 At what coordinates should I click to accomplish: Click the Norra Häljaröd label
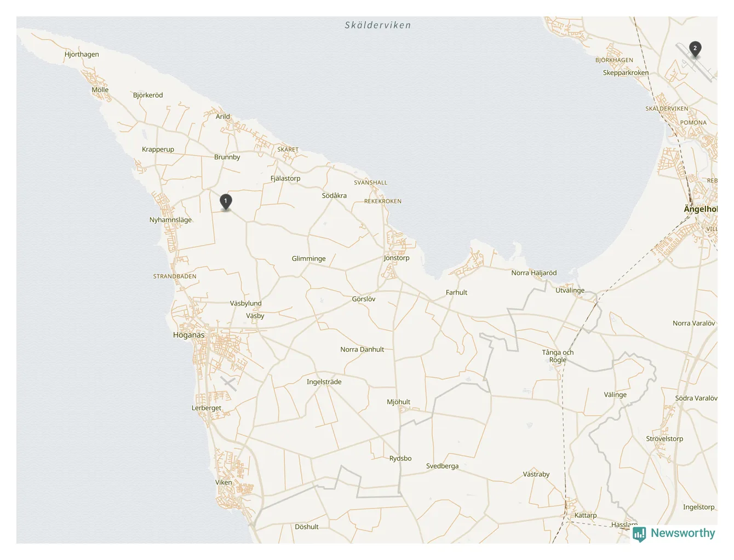tap(534, 273)
